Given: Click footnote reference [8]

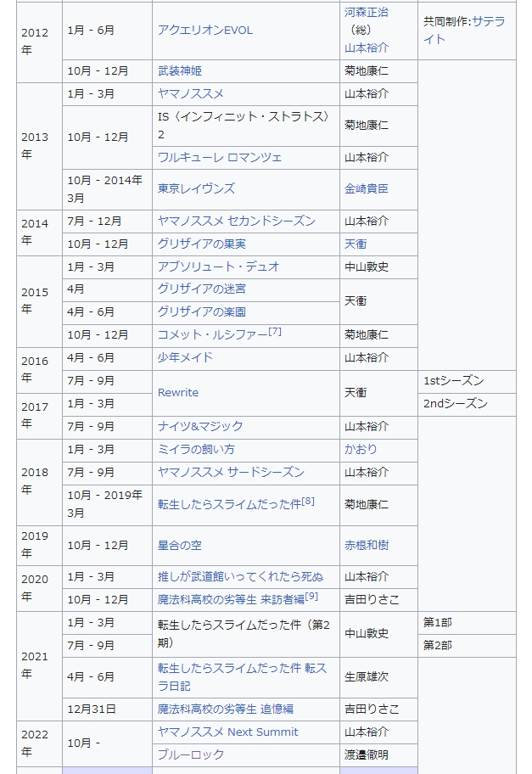Looking at the screenshot, I should (x=308, y=501).
